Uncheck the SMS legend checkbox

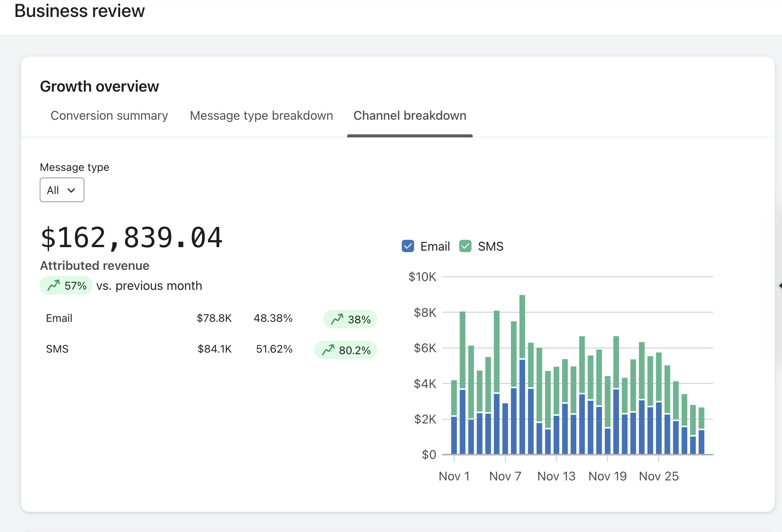tap(465, 246)
